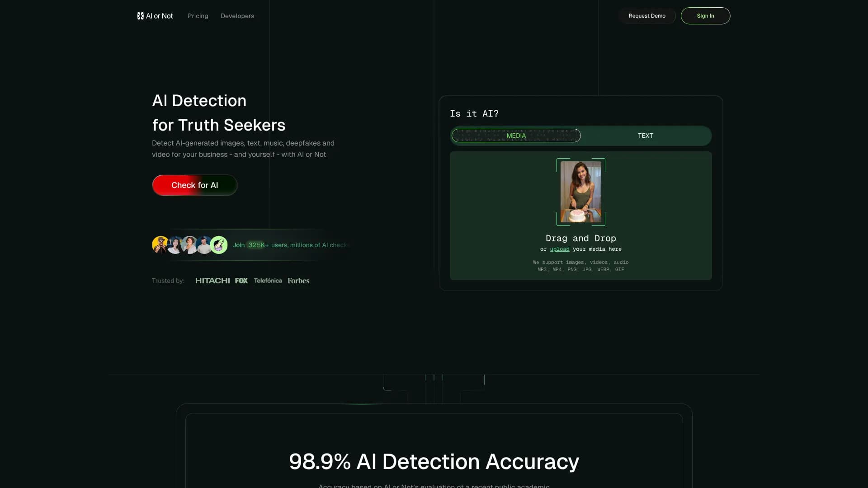Click the Telefónica logo

268,281
